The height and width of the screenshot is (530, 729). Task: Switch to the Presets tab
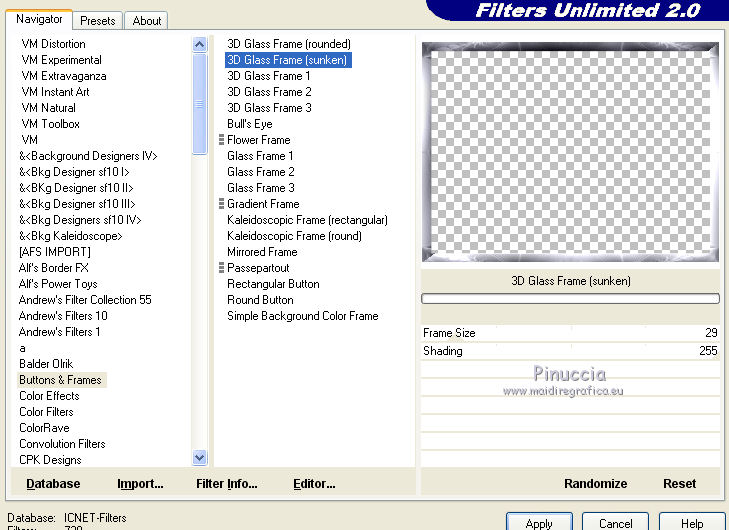[x=97, y=20]
